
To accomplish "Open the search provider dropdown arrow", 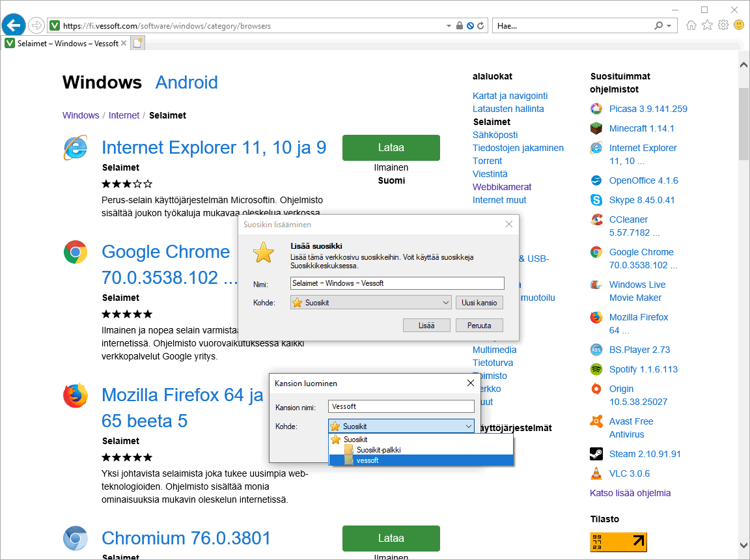I will coord(669,26).
